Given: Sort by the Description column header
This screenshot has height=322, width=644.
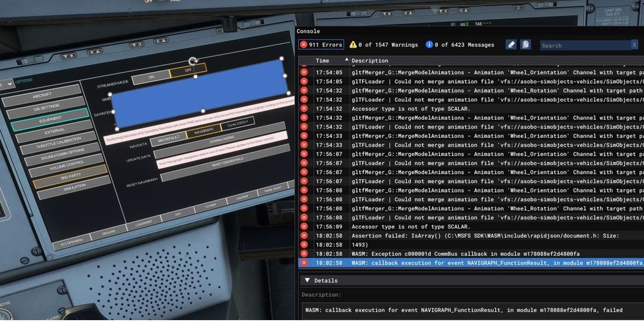Looking at the screenshot, I should 370,61.
